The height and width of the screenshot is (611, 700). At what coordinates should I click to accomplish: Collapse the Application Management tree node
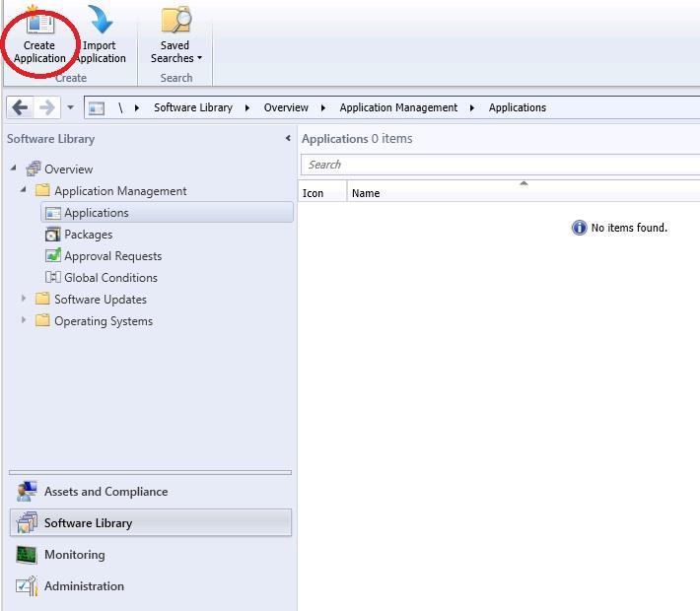[24, 189]
